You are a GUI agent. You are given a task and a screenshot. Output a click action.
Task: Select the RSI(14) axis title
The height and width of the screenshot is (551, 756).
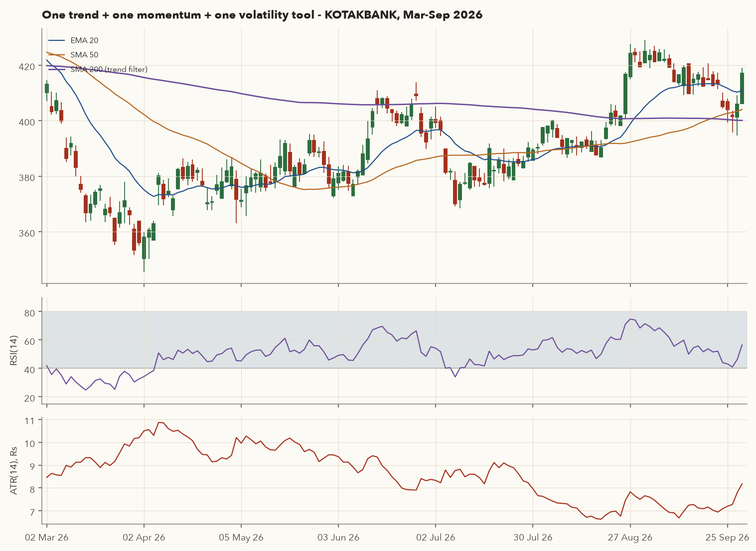[x=14, y=351]
